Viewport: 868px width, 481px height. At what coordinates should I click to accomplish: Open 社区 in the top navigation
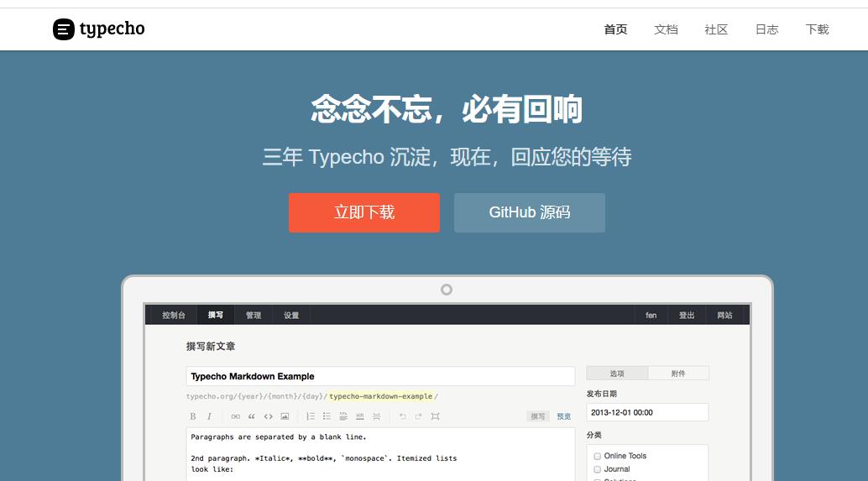pyautogui.click(x=716, y=29)
